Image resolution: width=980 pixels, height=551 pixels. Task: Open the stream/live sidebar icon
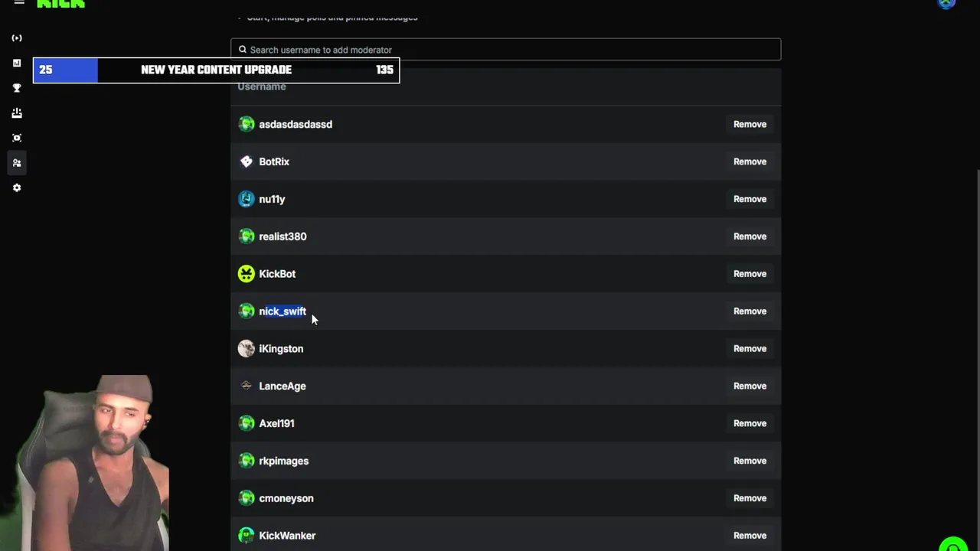tap(17, 38)
